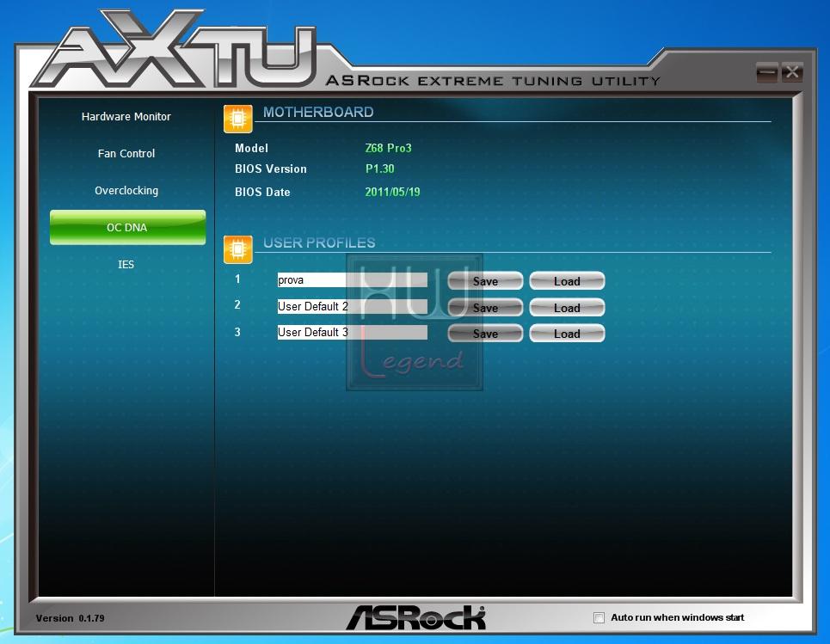Select the OC DNA tab
This screenshot has height=644, width=830.
[x=127, y=228]
